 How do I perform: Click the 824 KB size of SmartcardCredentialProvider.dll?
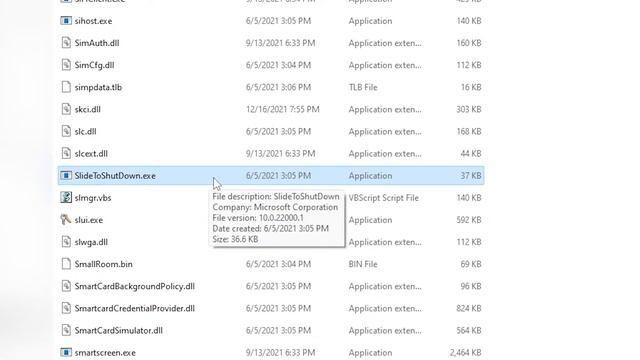click(469, 308)
